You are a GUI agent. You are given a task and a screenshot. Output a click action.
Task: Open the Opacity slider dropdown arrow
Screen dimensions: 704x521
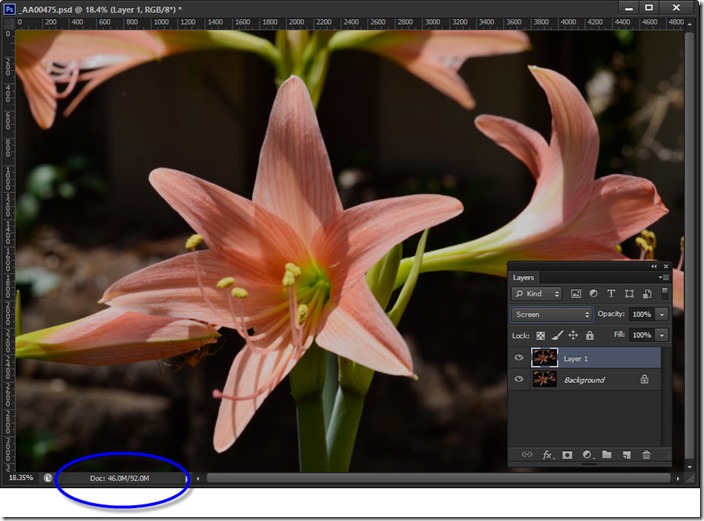(661, 314)
